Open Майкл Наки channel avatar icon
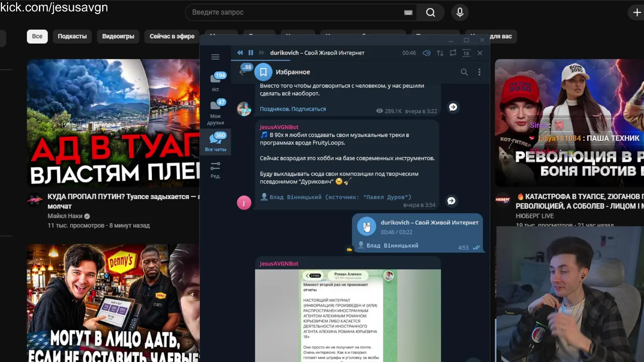 tap(35, 200)
